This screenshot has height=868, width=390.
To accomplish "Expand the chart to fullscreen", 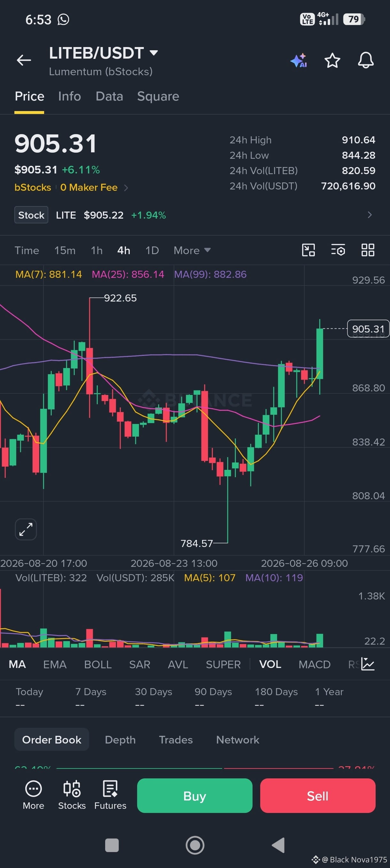I will coord(26,529).
